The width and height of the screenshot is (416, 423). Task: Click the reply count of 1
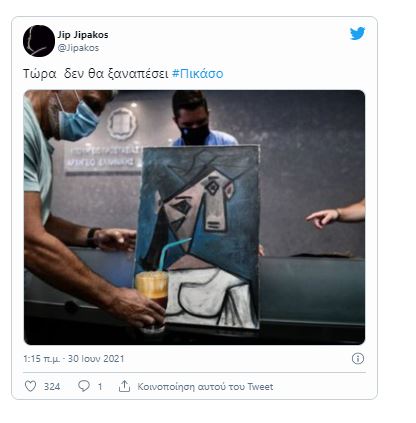[100, 387]
